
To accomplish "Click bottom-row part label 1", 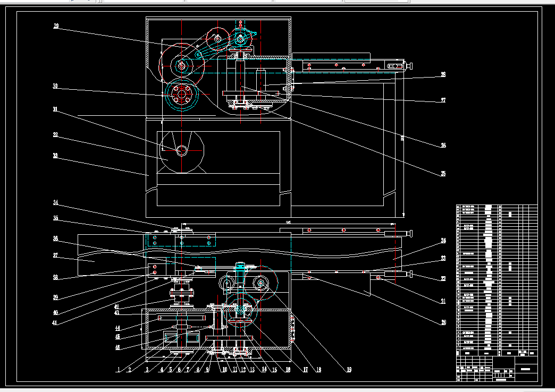I will [x=118, y=370].
